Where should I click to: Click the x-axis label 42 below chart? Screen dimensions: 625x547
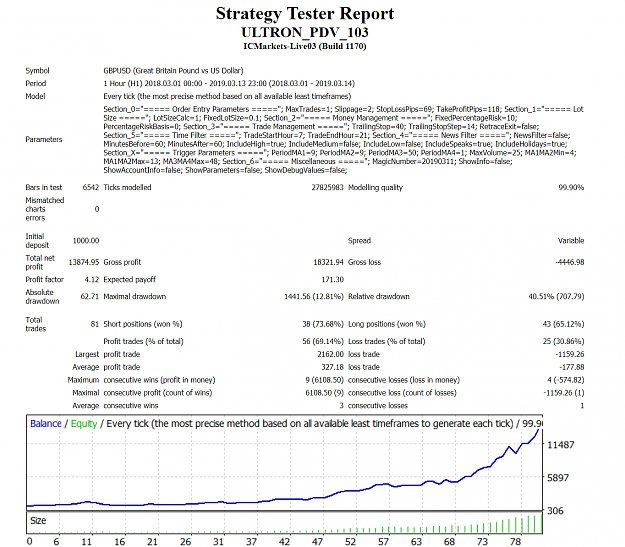(284, 541)
